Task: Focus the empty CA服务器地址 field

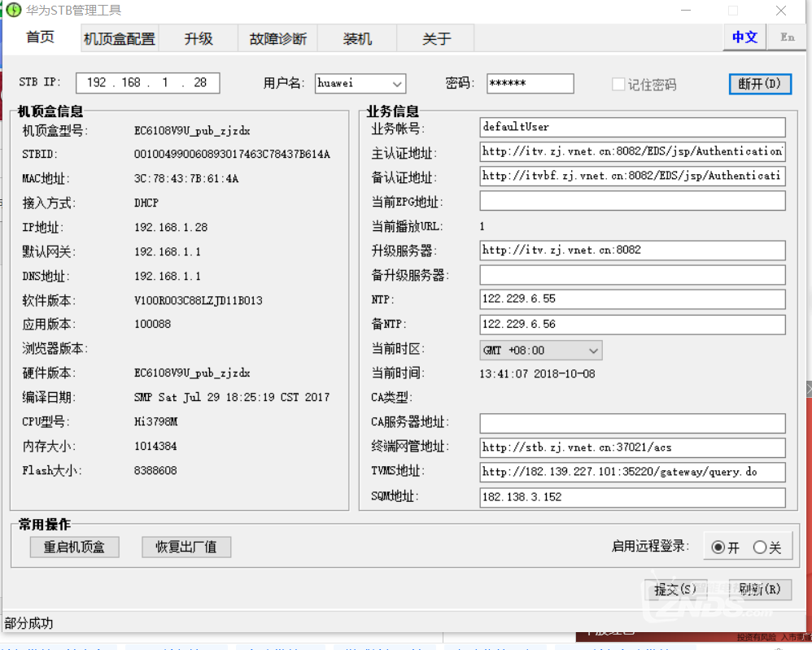Action: point(632,423)
